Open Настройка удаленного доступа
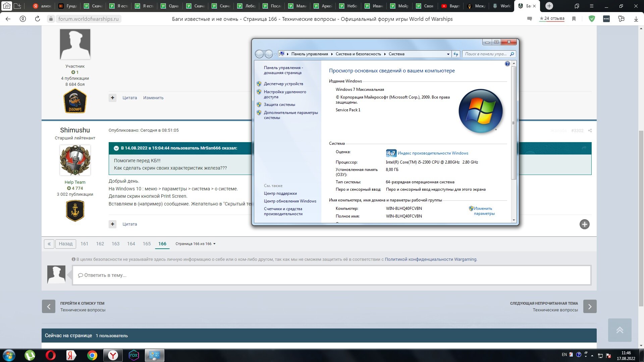Image resolution: width=644 pixels, height=362 pixels. coord(285,94)
